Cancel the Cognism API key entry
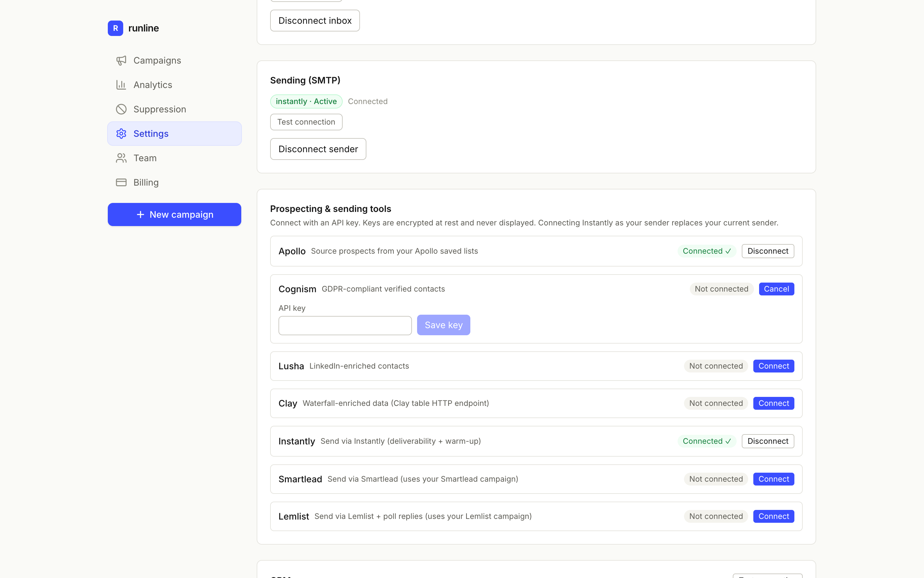Viewport: 924px width, 578px height. pyautogui.click(x=776, y=289)
